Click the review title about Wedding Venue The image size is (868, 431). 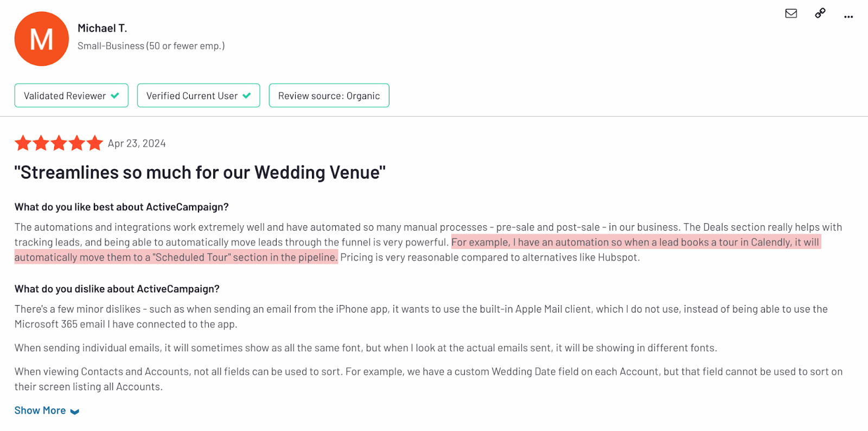200,173
